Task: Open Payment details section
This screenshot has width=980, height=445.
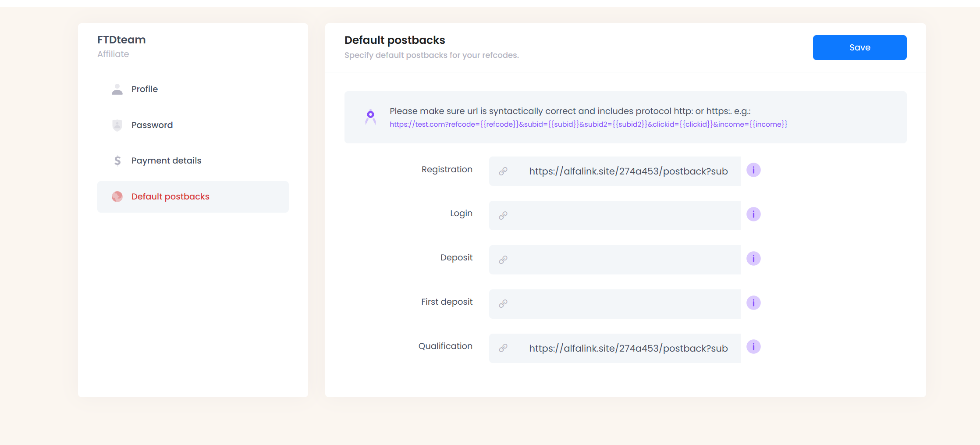Action: [166, 161]
